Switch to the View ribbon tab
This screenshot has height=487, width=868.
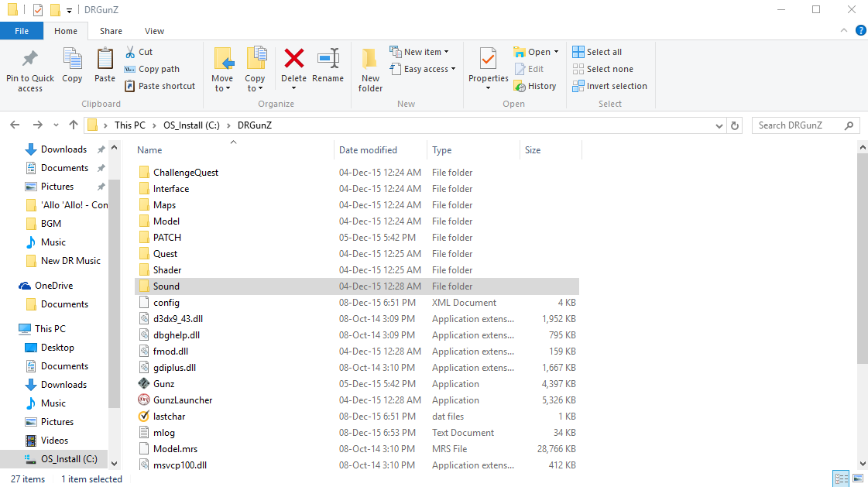point(154,31)
